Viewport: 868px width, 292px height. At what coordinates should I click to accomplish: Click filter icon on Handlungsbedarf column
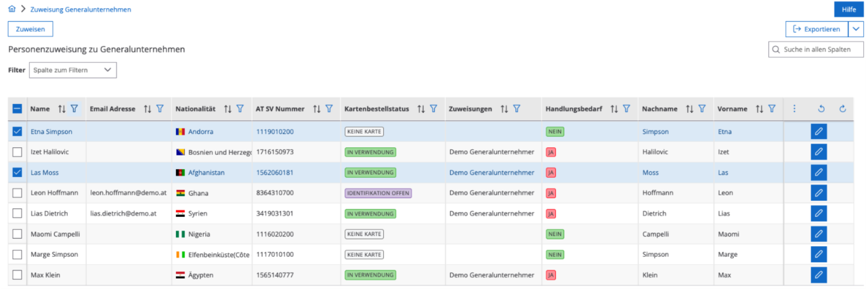(x=626, y=109)
